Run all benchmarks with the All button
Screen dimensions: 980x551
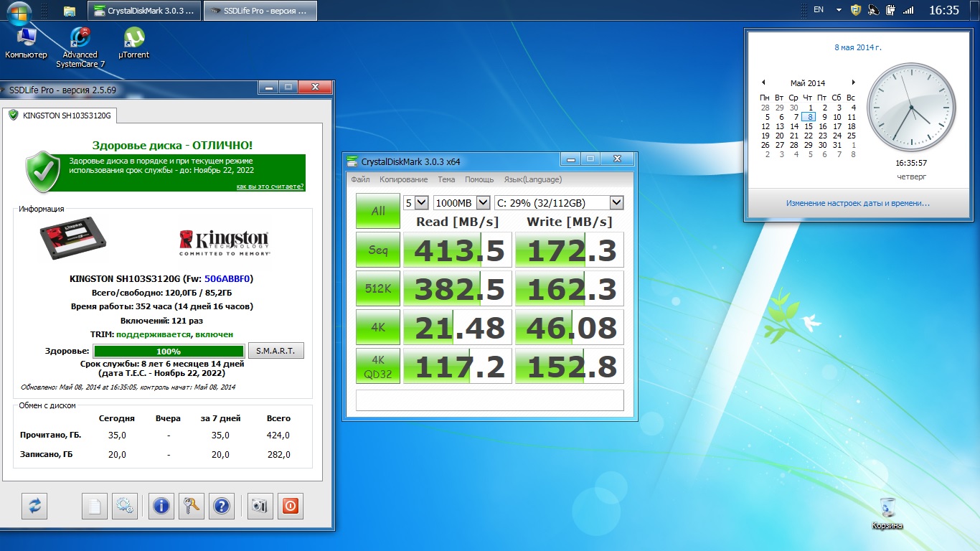[x=378, y=211]
